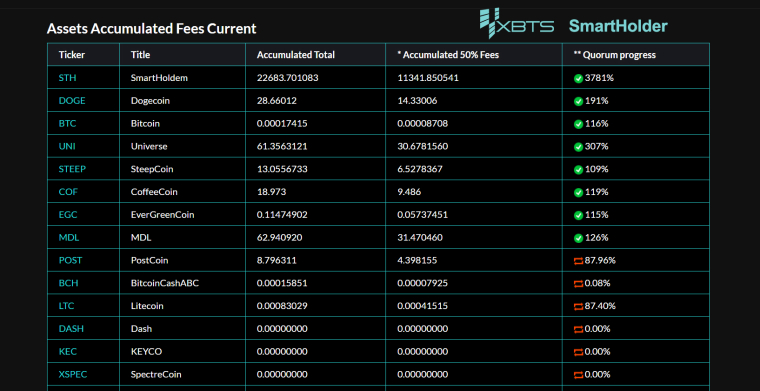Click the 62.940920 MDL total value
The image size is (760, 391).
click(x=279, y=238)
